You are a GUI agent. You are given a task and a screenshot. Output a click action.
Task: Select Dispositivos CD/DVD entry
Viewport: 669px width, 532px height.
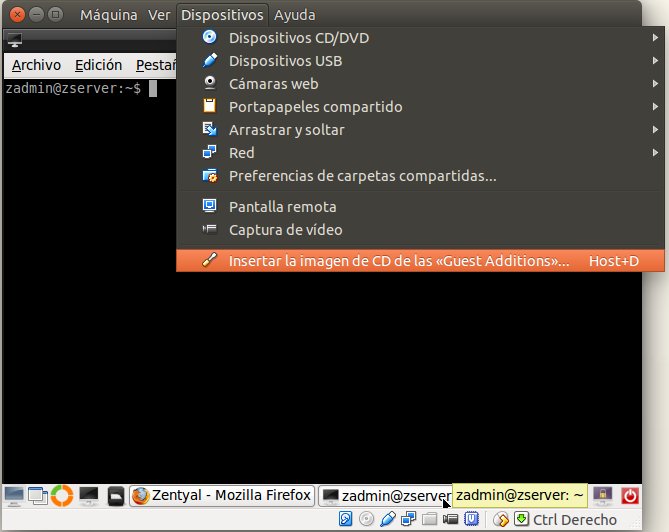420,38
